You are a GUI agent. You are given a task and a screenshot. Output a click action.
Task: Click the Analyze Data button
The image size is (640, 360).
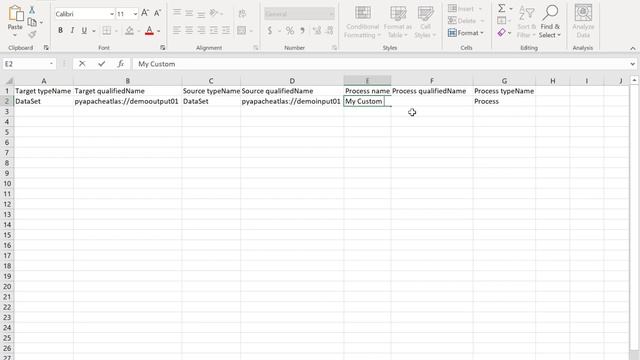coord(583,21)
